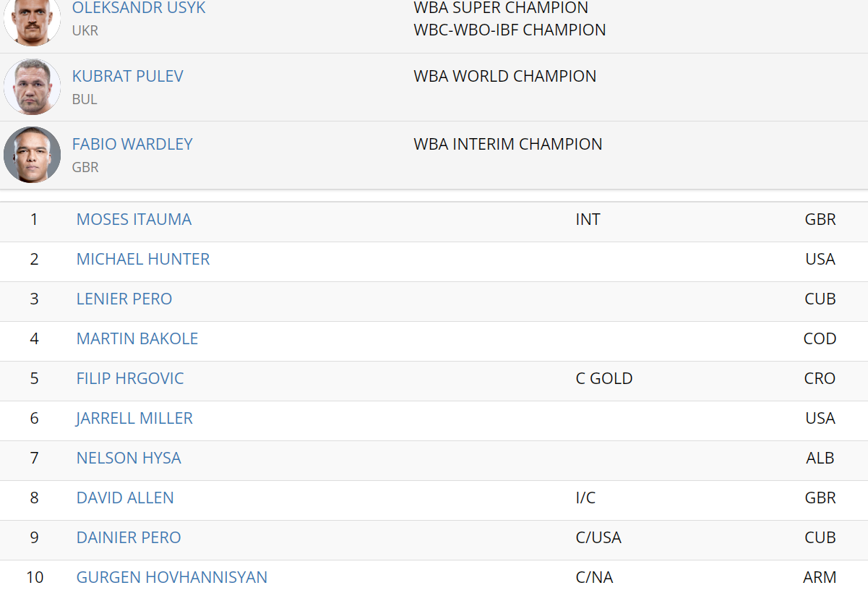
Task: Select top-ranked contender Moses Itauma
Action: tap(134, 219)
